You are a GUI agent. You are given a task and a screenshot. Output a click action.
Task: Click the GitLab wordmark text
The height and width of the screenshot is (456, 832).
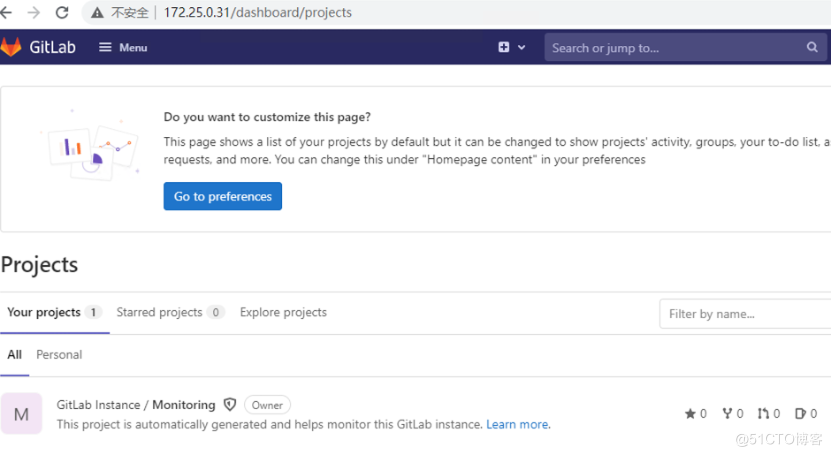[x=53, y=47]
